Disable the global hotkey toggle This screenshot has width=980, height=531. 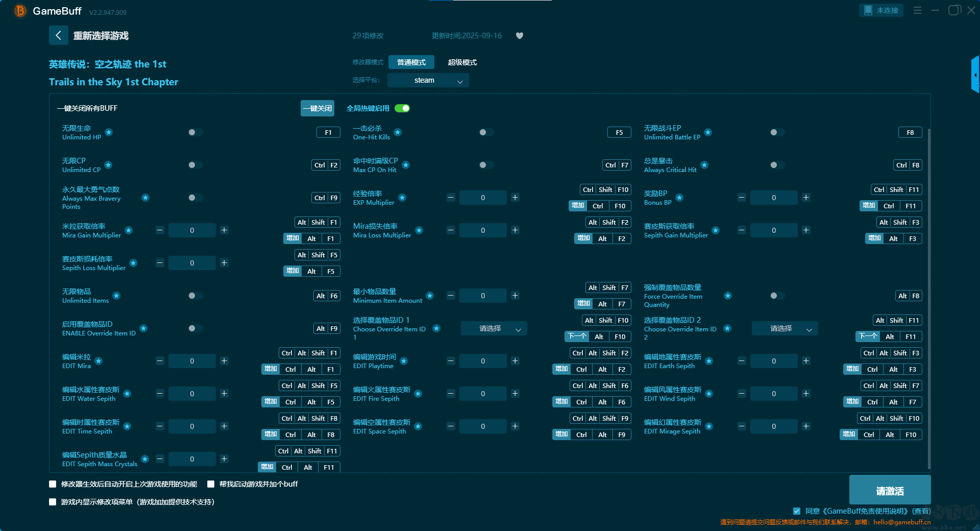click(x=402, y=108)
